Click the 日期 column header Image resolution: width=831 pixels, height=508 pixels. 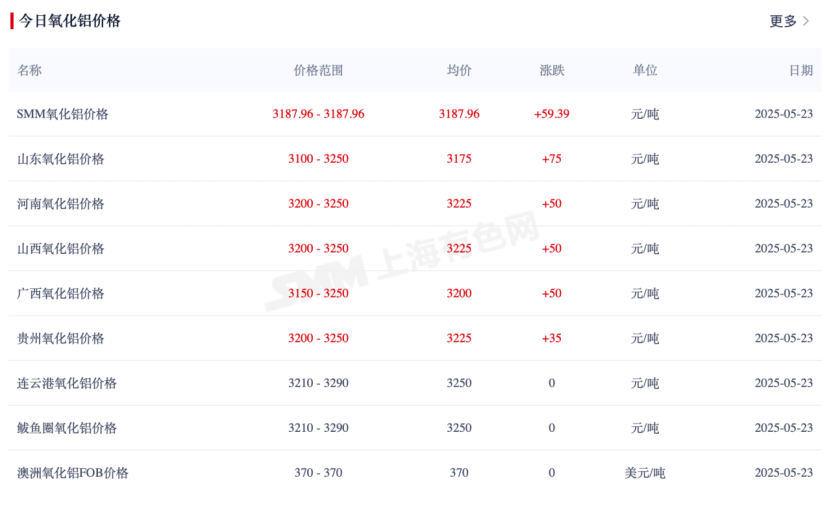coord(800,71)
